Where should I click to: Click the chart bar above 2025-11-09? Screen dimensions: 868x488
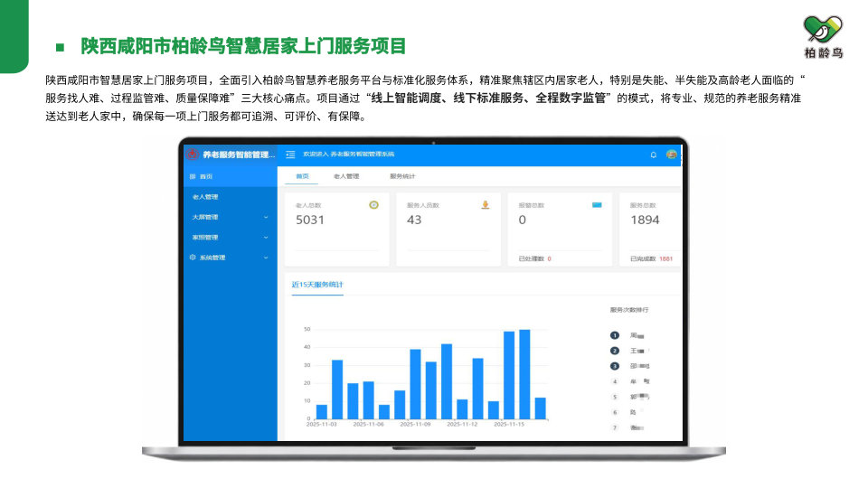click(x=415, y=384)
